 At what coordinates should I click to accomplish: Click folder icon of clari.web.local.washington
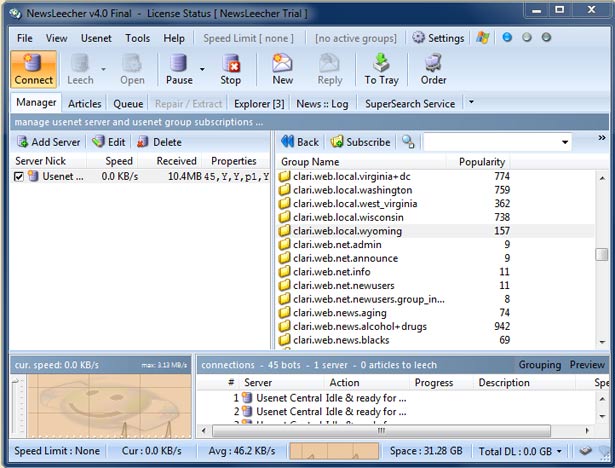coord(284,190)
